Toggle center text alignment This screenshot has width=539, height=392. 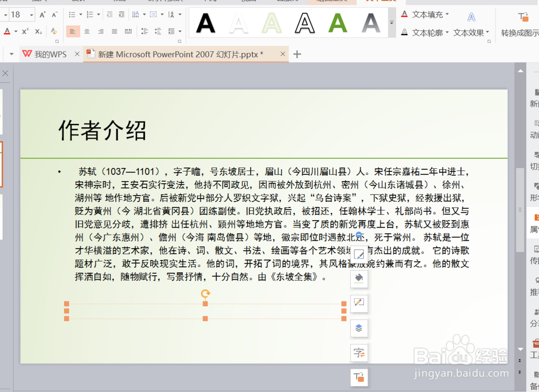tap(86, 30)
